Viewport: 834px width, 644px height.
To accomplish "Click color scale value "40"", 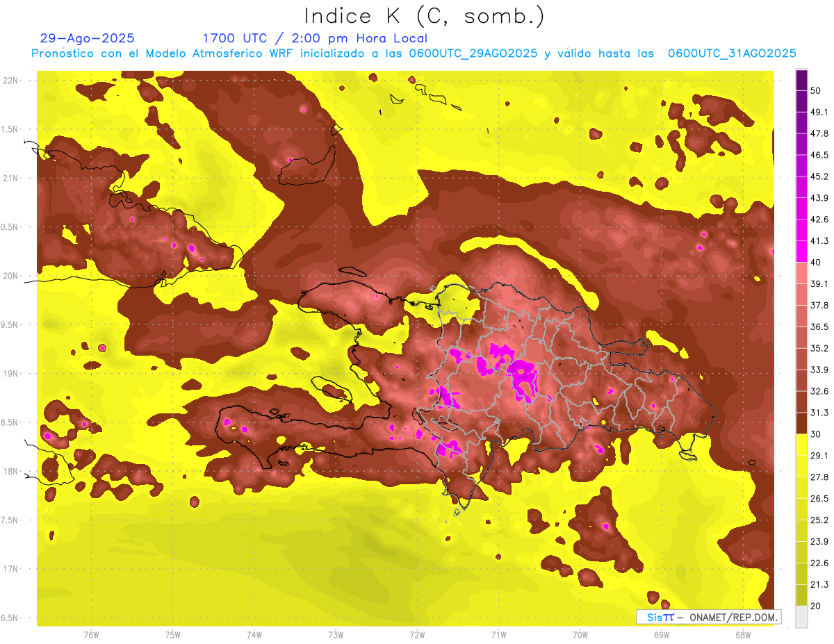I will point(815,263).
